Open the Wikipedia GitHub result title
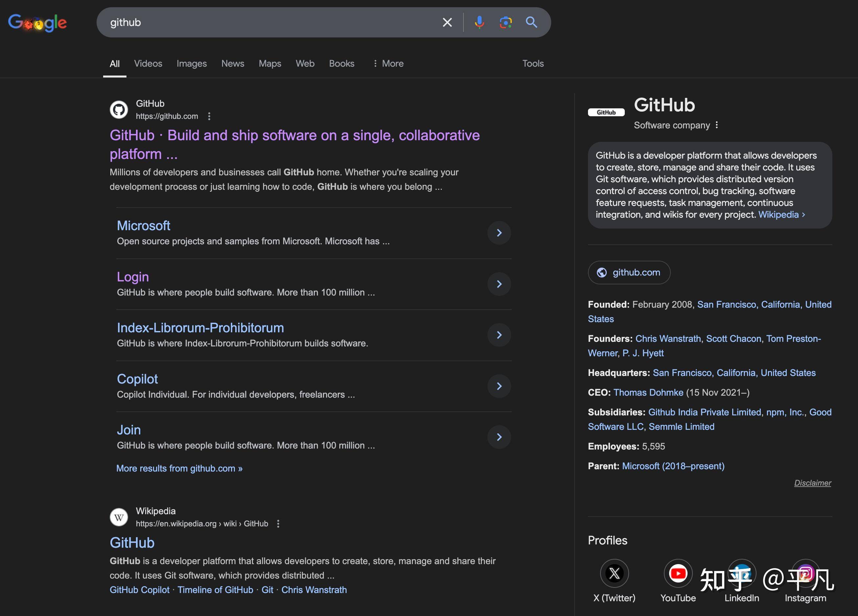Viewport: 858px width, 616px height. point(132,543)
